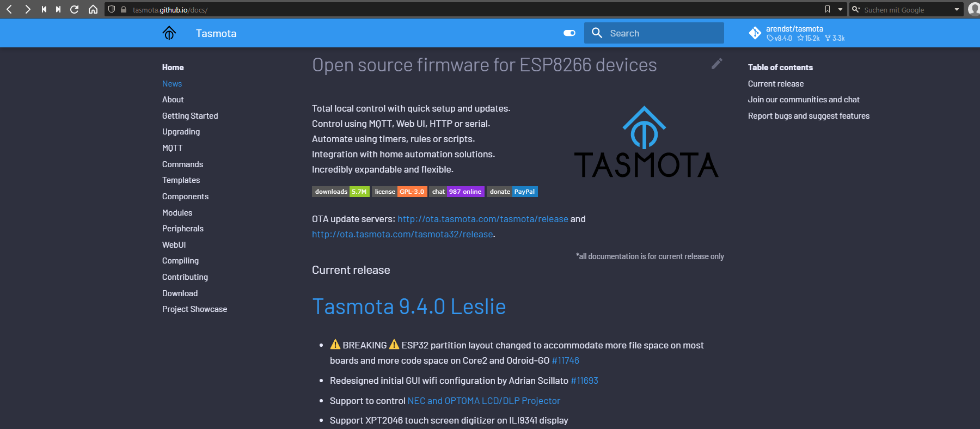Jump to Join our communities and chat

point(804,100)
